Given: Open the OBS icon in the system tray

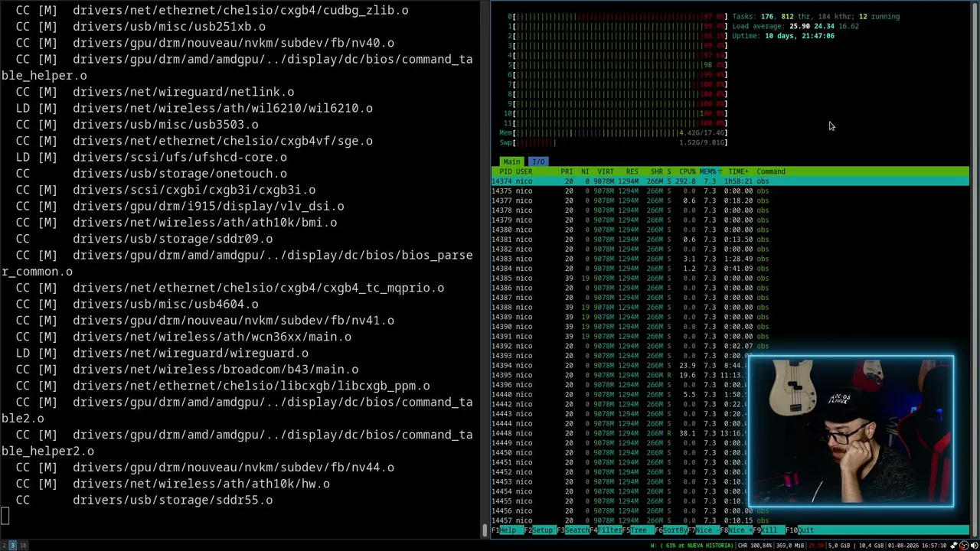Looking at the screenshot, I should [964, 546].
